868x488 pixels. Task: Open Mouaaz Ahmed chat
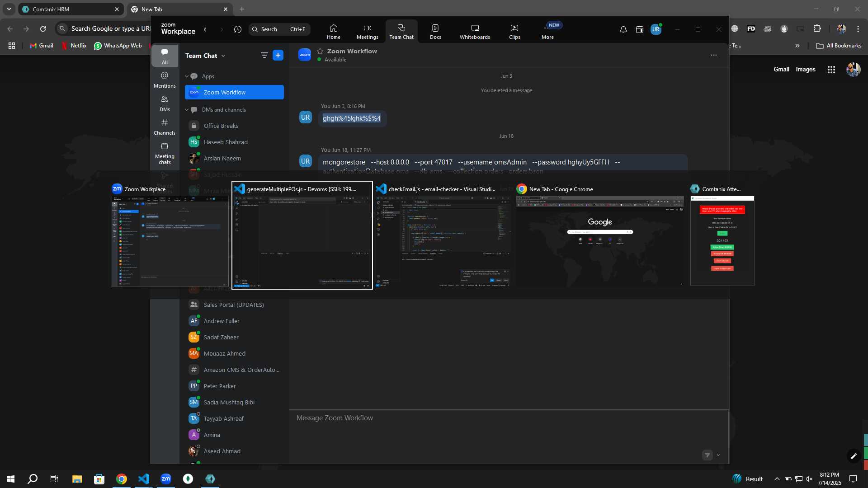(234, 353)
